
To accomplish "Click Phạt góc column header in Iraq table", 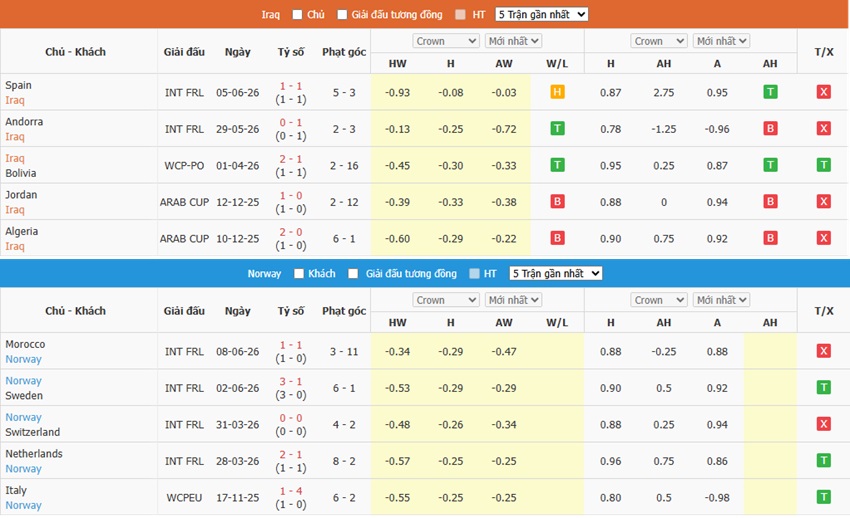I will (x=344, y=52).
